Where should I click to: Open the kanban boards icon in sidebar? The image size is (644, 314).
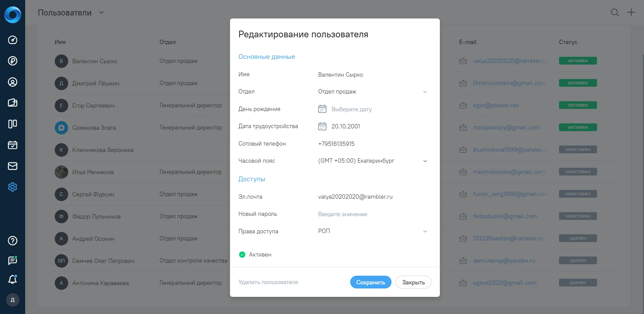[x=12, y=124]
